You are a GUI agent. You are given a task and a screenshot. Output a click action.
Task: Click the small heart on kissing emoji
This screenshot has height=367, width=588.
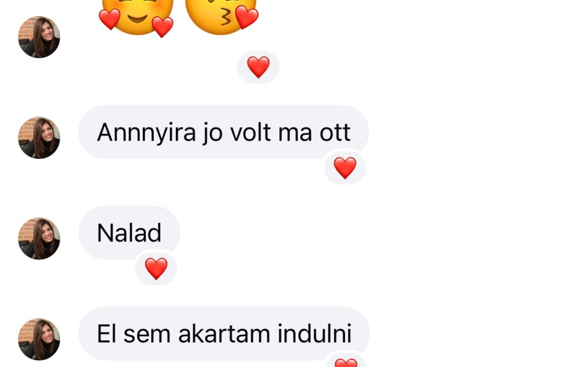pyautogui.click(x=247, y=17)
